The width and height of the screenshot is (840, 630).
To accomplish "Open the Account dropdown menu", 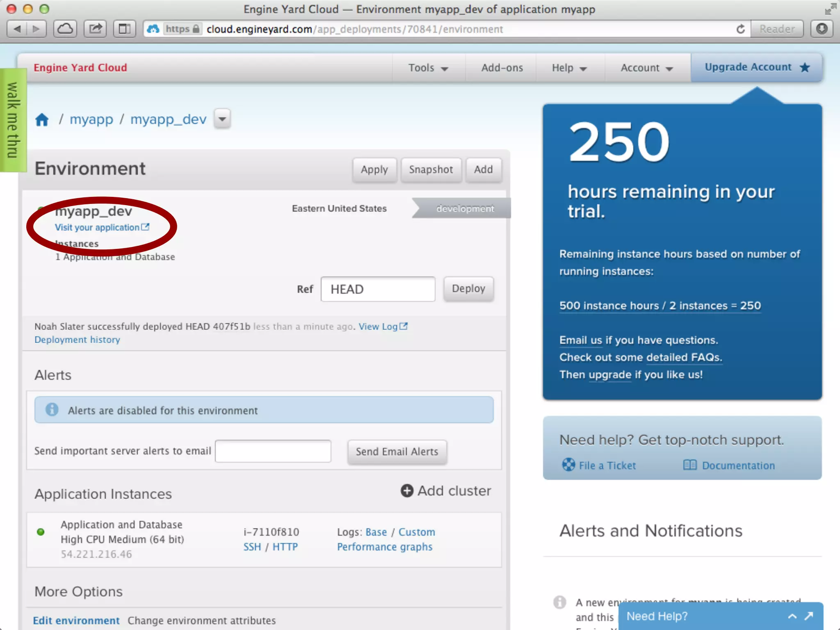I will point(646,68).
